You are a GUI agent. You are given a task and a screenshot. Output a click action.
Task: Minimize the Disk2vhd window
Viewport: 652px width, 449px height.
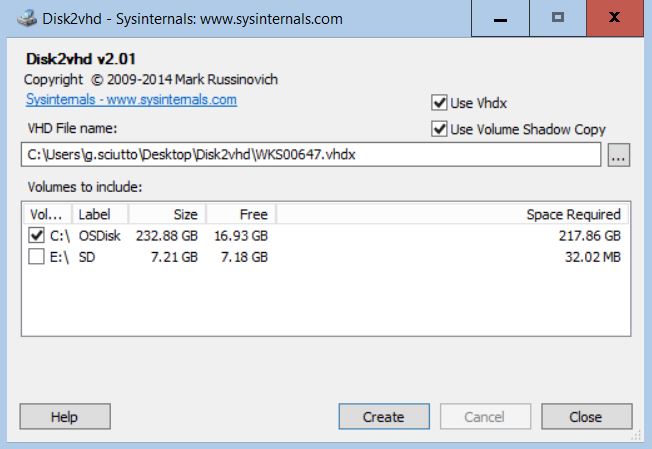coord(500,18)
